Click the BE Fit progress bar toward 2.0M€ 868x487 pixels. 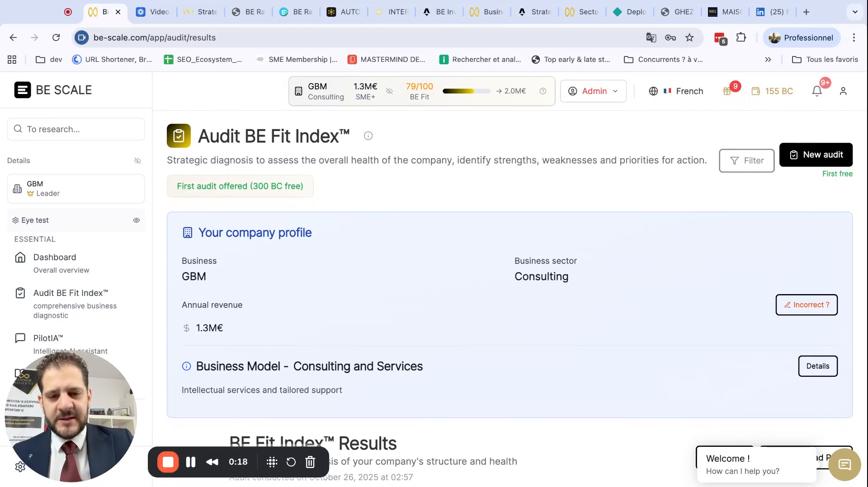[467, 91]
